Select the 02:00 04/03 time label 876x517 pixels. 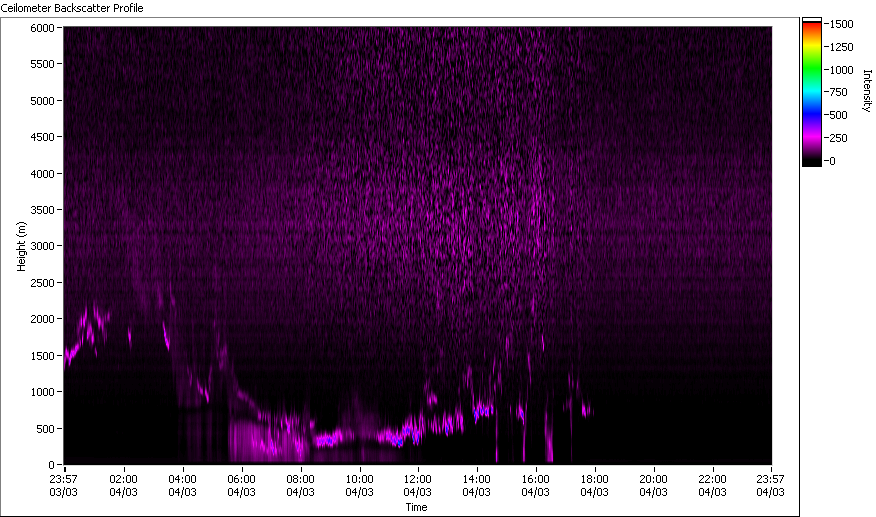(x=123, y=486)
